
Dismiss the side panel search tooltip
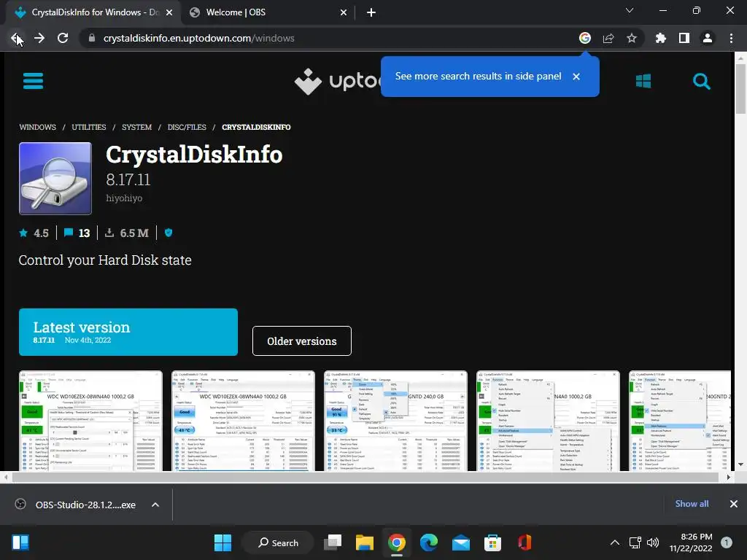[576, 76]
